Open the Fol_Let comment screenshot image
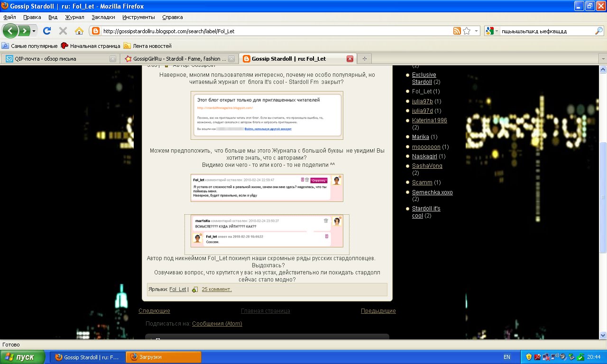This screenshot has height=364, width=607. [267, 188]
